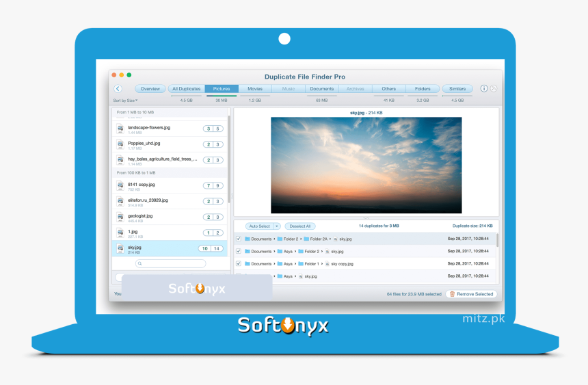Click the 1 2 count badge for 1.jpg
Viewport: 588px width, 385px height.
click(213, 233)
